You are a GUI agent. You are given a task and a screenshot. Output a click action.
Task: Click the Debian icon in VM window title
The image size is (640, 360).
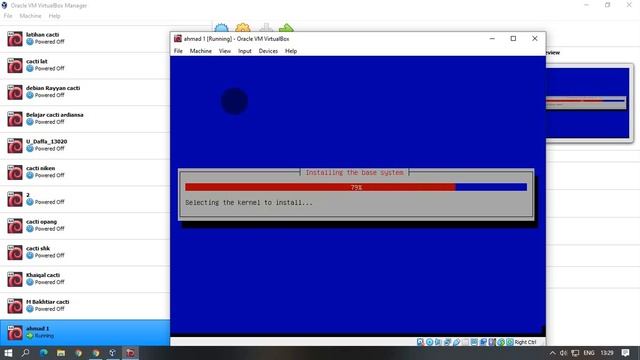(x=178, y=39)
